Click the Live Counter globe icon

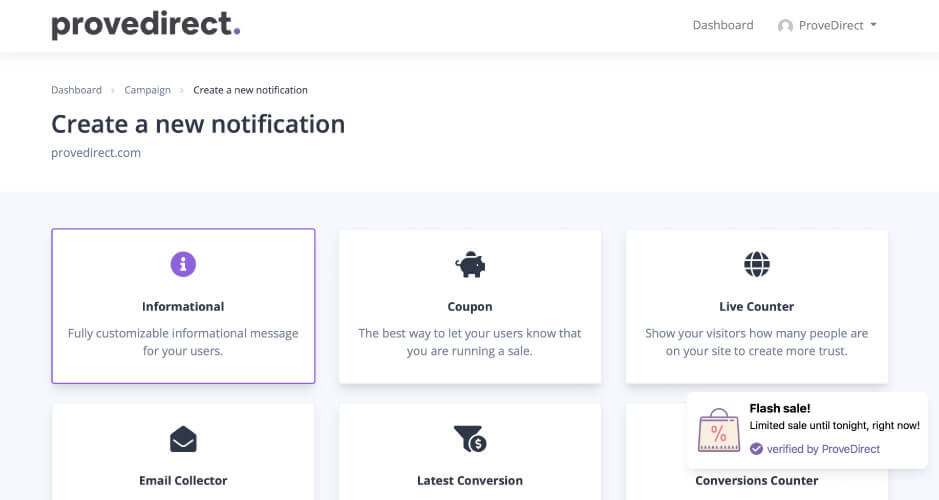coord(756,264)
